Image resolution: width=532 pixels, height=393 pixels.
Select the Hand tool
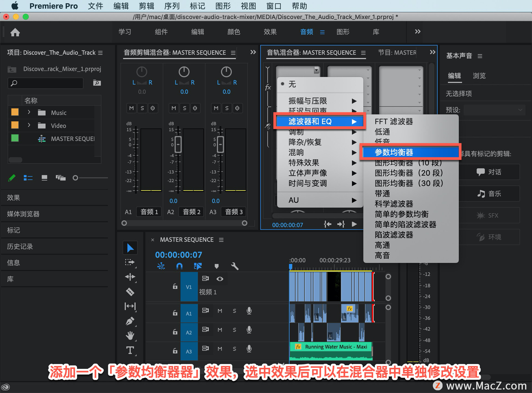coord(130,335)
